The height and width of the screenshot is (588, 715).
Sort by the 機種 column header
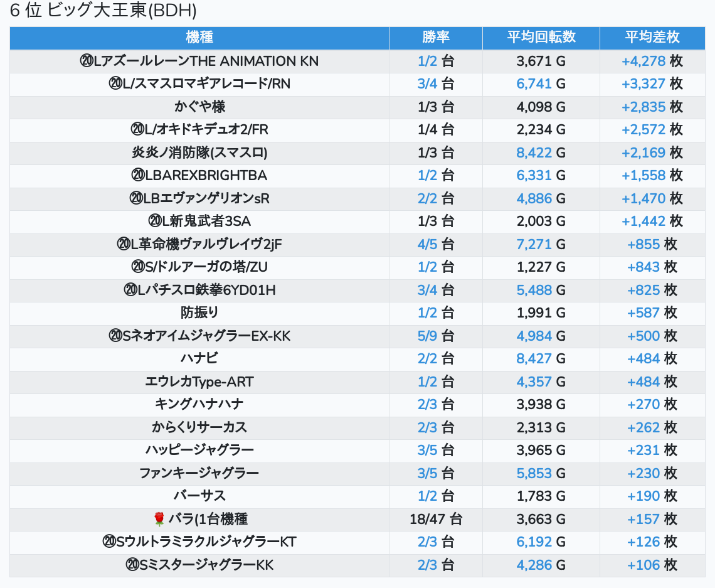pos(199,37)
